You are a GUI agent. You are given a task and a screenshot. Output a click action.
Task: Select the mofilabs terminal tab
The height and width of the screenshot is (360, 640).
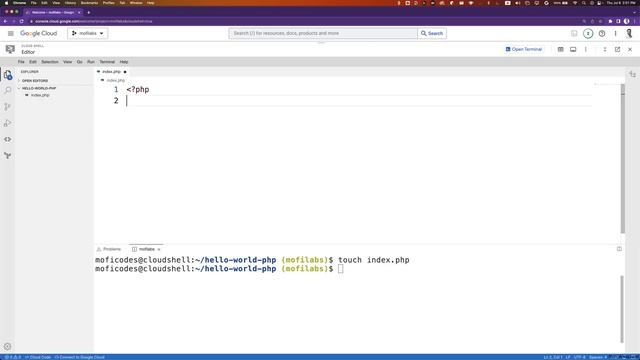(147, 249)
